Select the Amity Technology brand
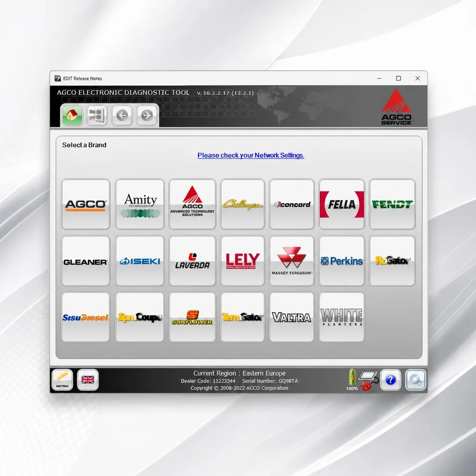The image size is (476, 476). 139,204
